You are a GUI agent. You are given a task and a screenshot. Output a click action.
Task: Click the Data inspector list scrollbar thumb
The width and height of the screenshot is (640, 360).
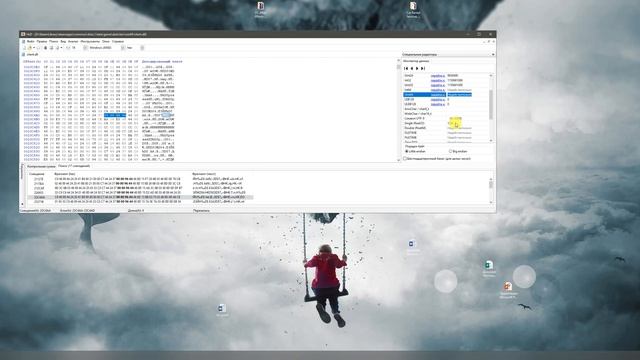coord(491,104)
